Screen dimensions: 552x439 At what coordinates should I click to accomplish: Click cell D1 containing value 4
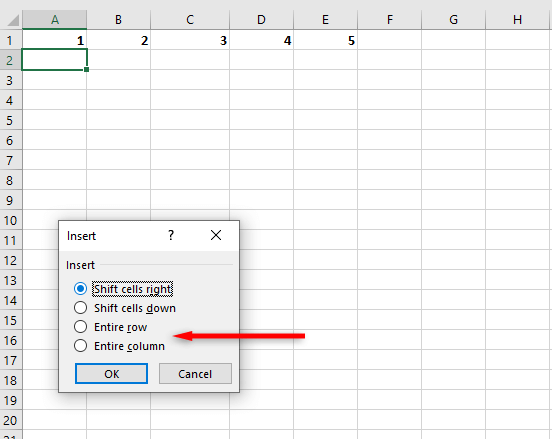(261, 40)
